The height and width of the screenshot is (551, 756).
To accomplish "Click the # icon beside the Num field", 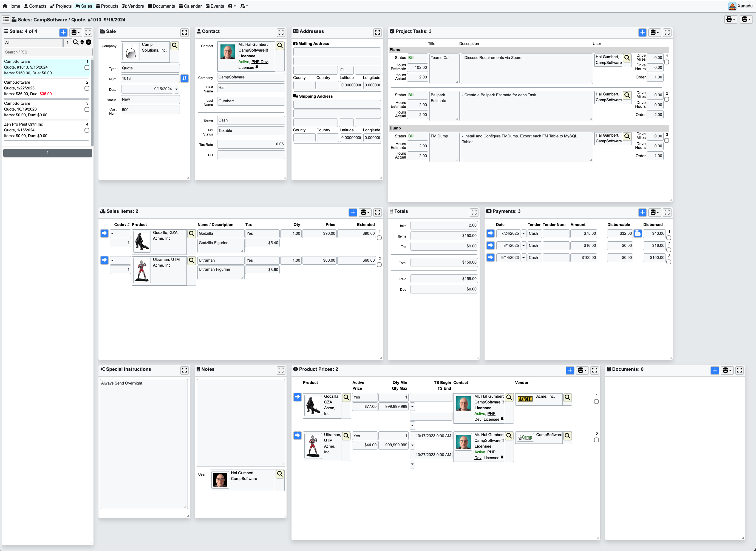I will (x=185, y=78).
